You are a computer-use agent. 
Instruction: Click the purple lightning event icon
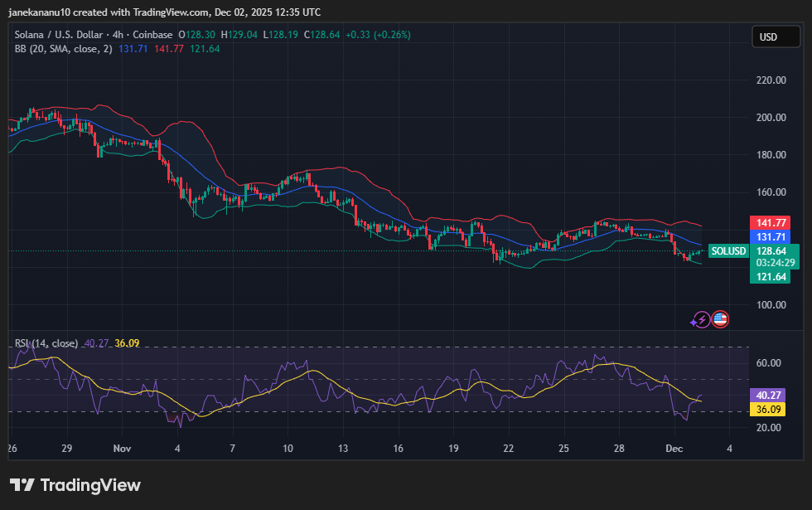tap(701, 319)
